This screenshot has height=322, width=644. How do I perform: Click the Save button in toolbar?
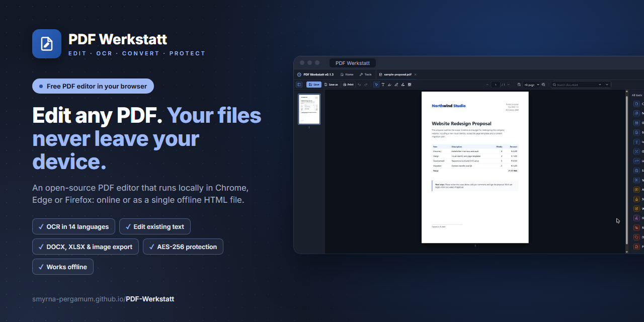click(x=314, y=85)
